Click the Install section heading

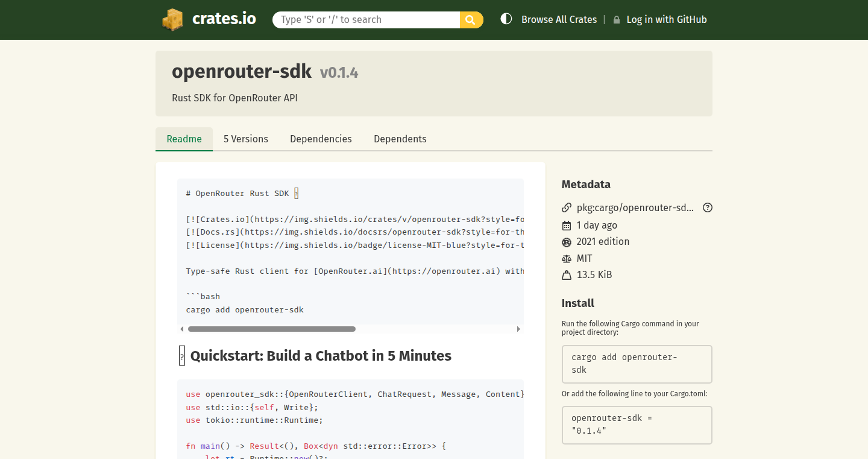coord(578,303)
